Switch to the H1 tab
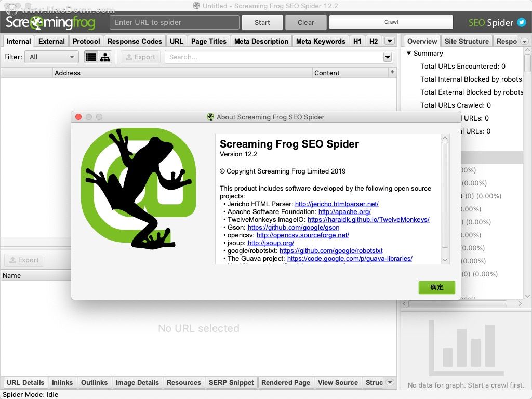This screenshot has width=532, height=399. pyautogui.click(x=357, y=42)
